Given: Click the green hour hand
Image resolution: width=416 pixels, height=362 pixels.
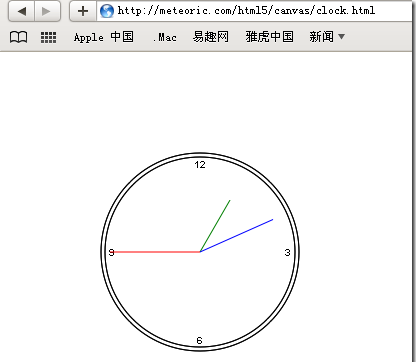Looking at the screenshot, I should pyautogui.click(x=215, y=226).
